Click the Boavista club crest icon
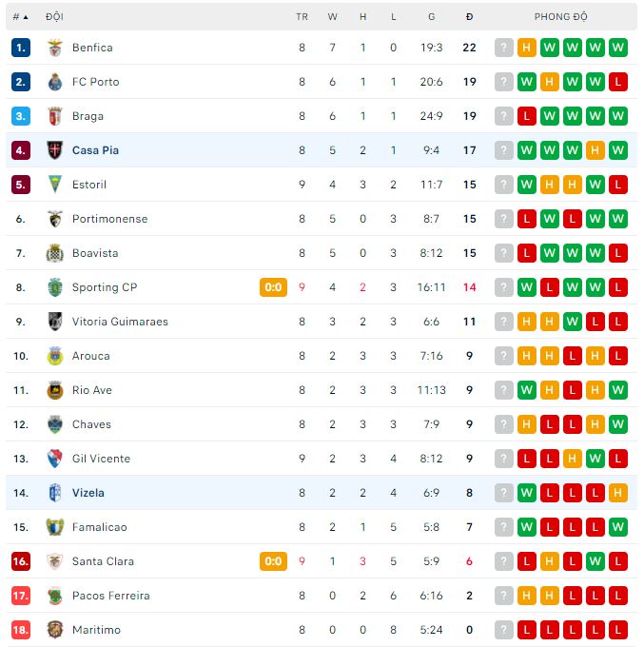The image size is (644, 647). (x=54, y=253)
